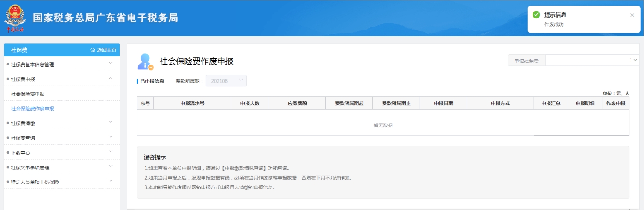Expand the 下载中心 menu
The height and width of the screenshot is (210, 644).
(x=111, y=152)
